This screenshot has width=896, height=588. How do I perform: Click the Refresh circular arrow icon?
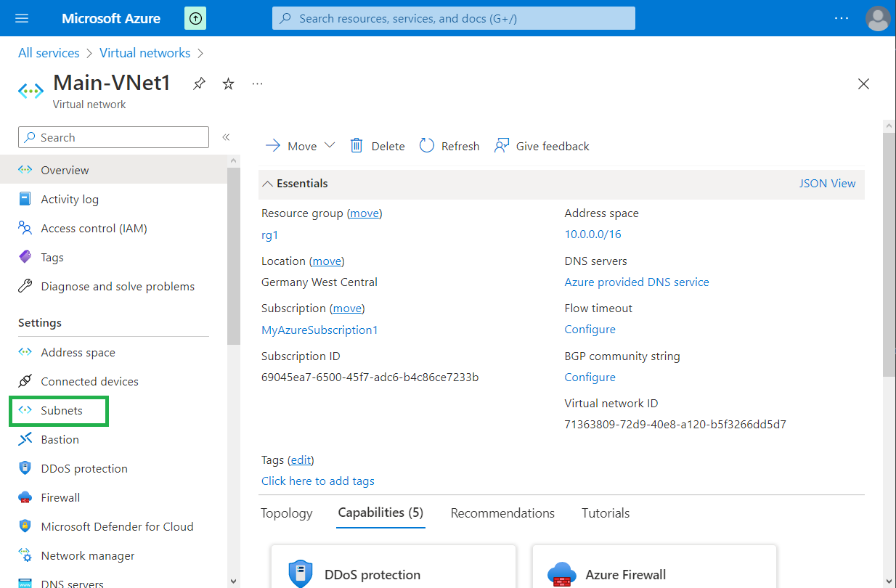(x=427, y=146)
